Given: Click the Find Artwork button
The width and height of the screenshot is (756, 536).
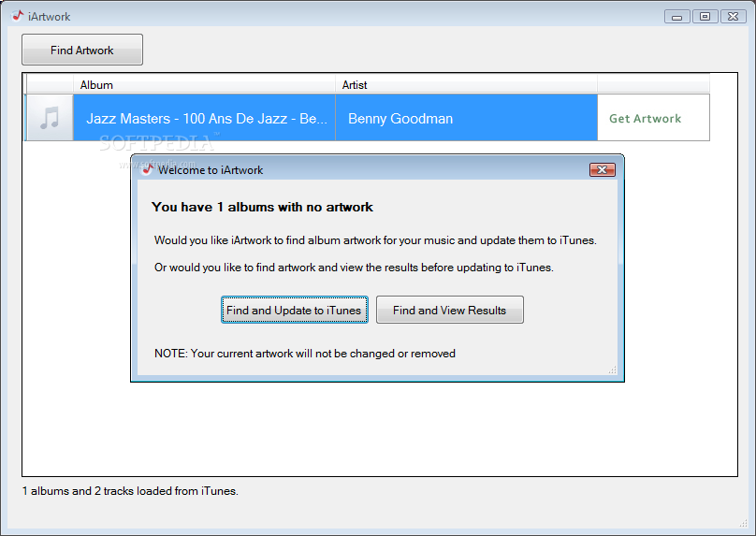Looking at the screenshot, I should point(82,50).
